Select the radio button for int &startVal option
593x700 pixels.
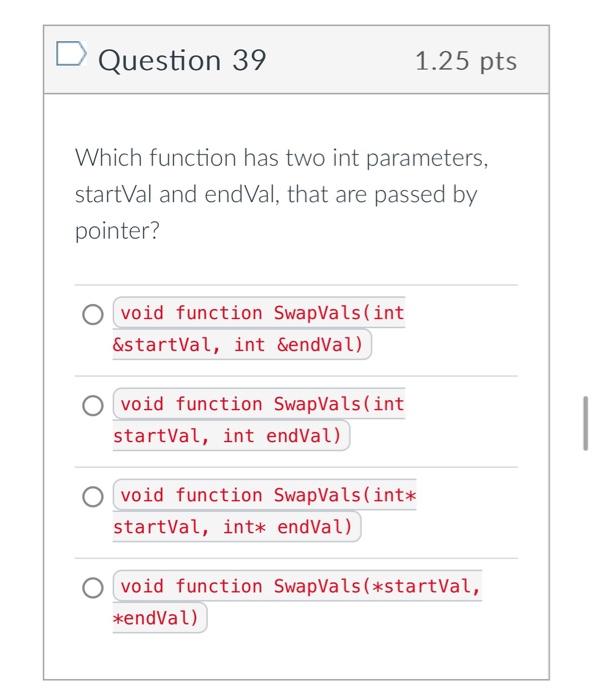[x=93, y=314]
